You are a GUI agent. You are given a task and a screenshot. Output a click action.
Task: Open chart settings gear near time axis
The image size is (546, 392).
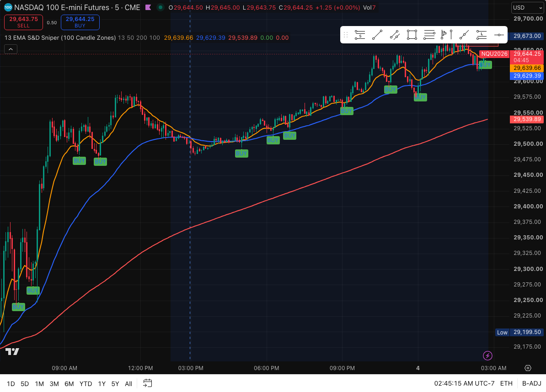click(x=528, y=368)
